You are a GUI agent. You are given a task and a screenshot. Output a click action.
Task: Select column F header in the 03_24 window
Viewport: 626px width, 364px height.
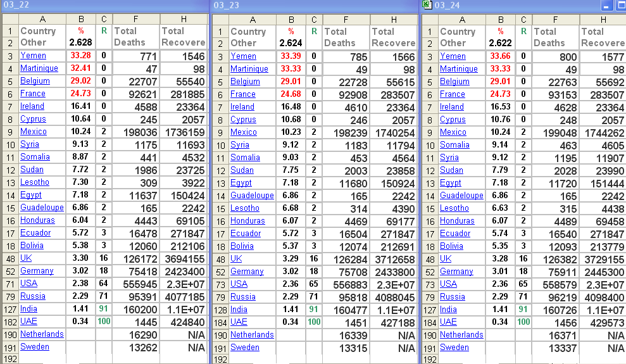pos(555,20)
